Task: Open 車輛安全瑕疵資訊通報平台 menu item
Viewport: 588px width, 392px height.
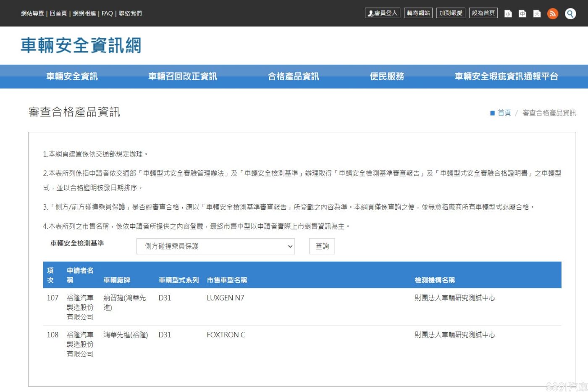Action: (506, 76)
